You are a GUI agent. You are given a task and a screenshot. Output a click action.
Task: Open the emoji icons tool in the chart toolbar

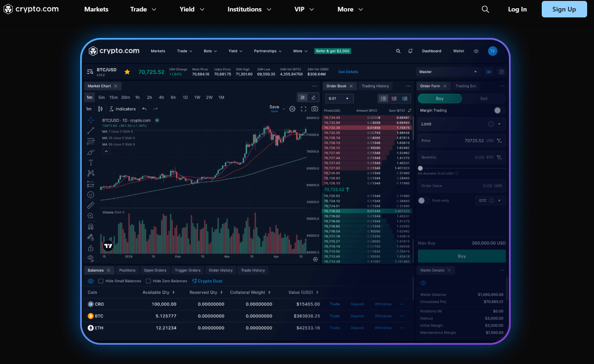(x=91, y=195)
